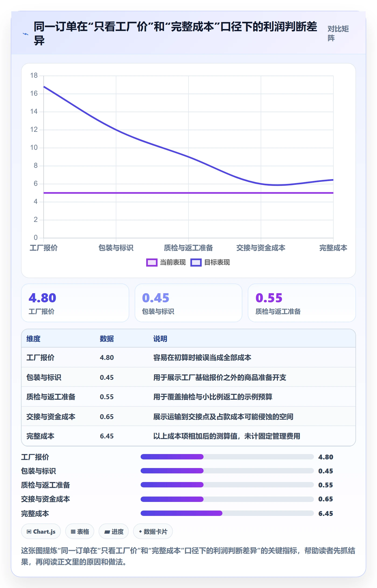Click the 容易在初算时被误当成全部成本 description
Image resolution: width=377 pixels, height=588 pixels.
(x=202, y=357)
